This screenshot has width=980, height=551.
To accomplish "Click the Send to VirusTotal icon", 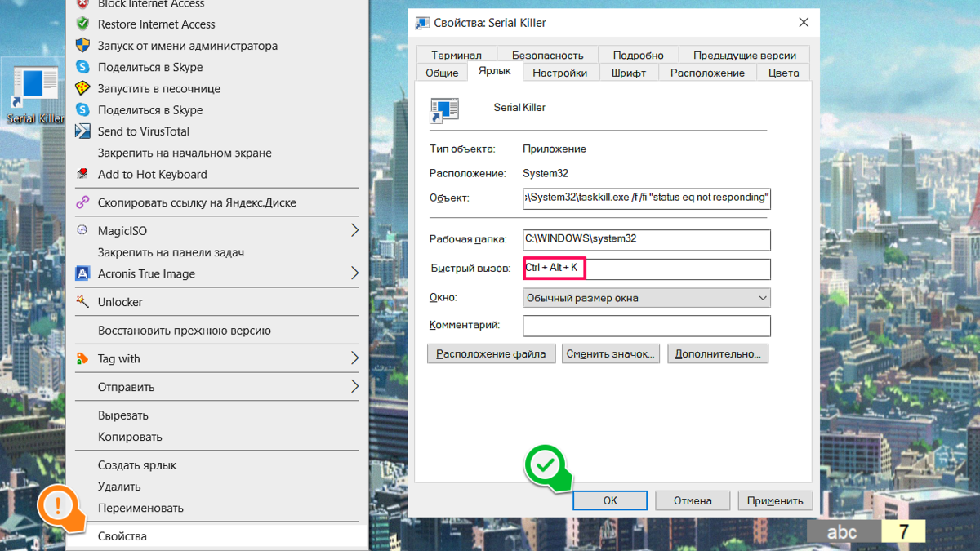I will [x=82, y=131].
